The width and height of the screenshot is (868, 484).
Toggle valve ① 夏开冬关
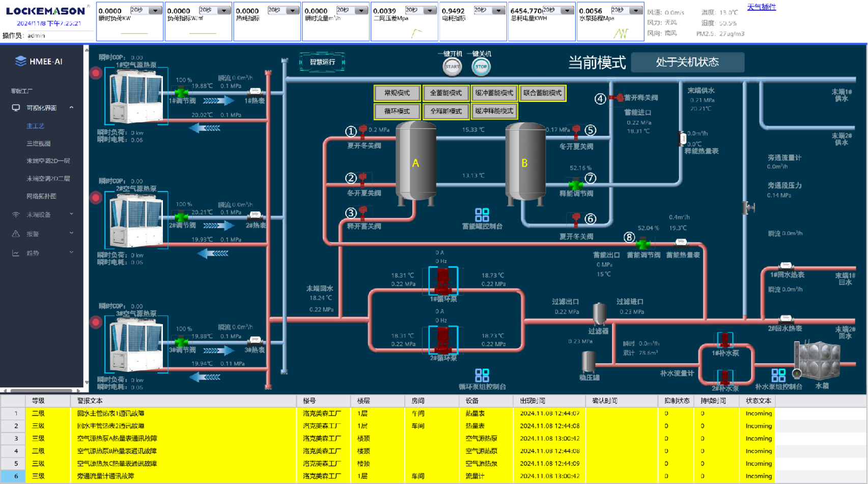pyautogui.click(x=363, y=131)
